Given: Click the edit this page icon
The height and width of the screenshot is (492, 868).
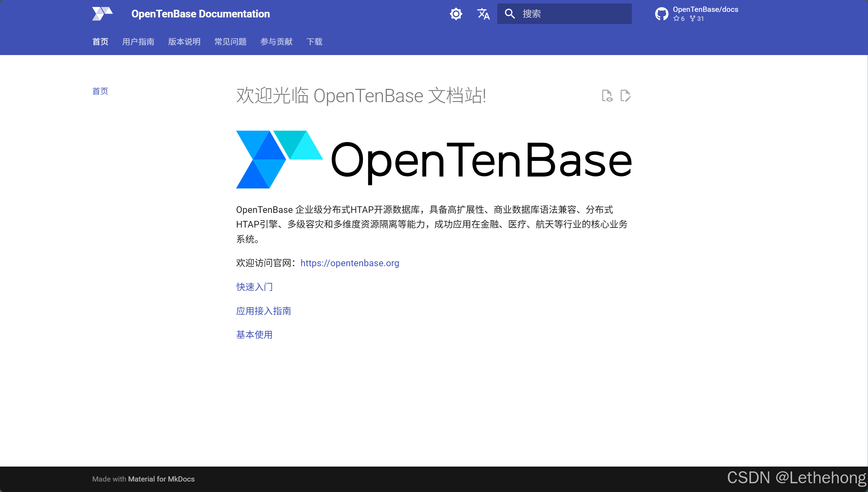Looking at the screenshot, I should (x=625, y=95).
